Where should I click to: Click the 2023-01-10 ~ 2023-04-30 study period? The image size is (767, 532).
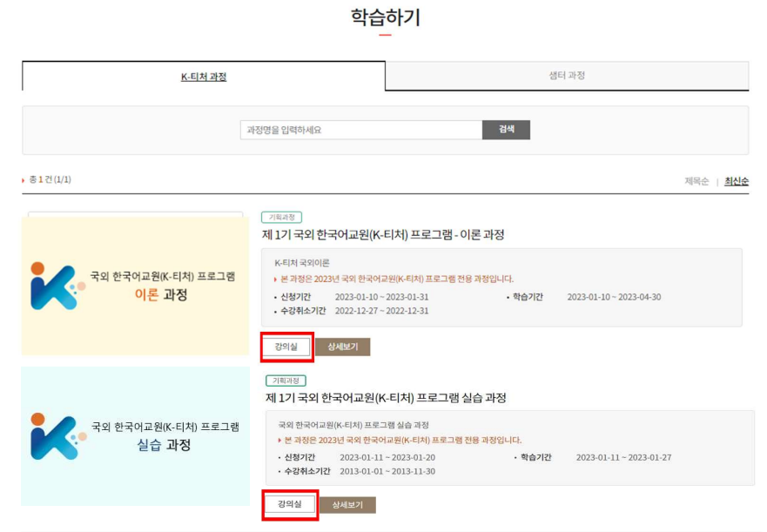pyautogui.click(x=614, y=297)
